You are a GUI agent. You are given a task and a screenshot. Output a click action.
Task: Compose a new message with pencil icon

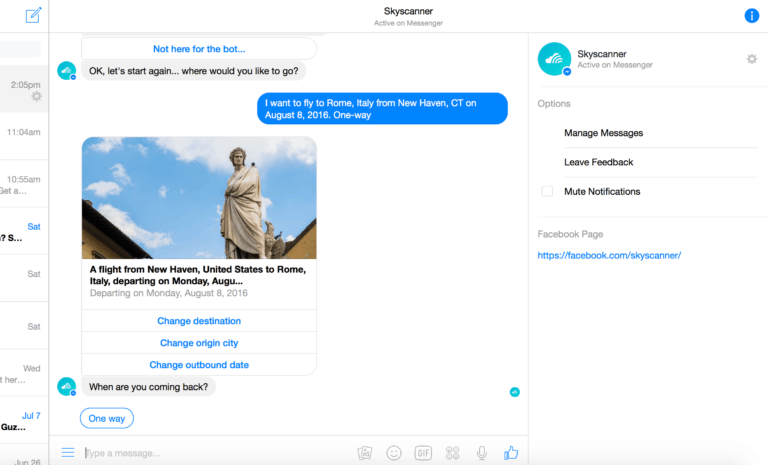[33, 15]
